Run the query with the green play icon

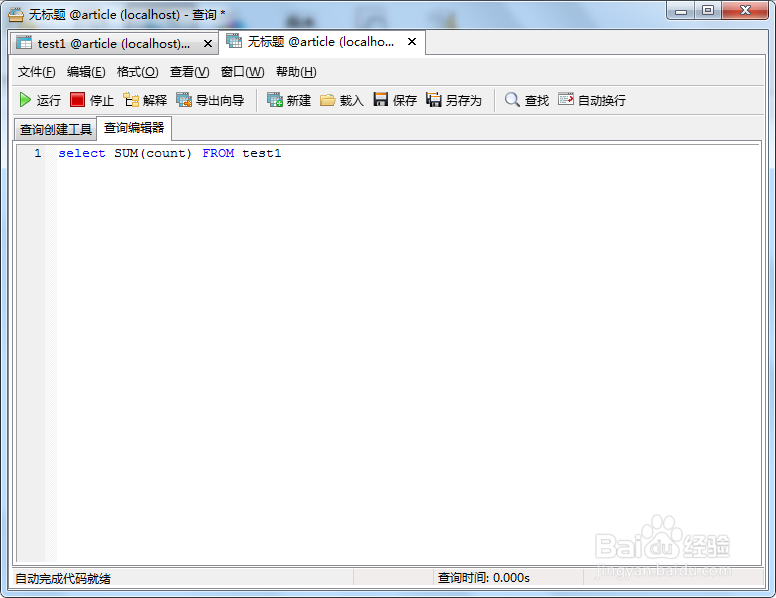click(25, 100)
